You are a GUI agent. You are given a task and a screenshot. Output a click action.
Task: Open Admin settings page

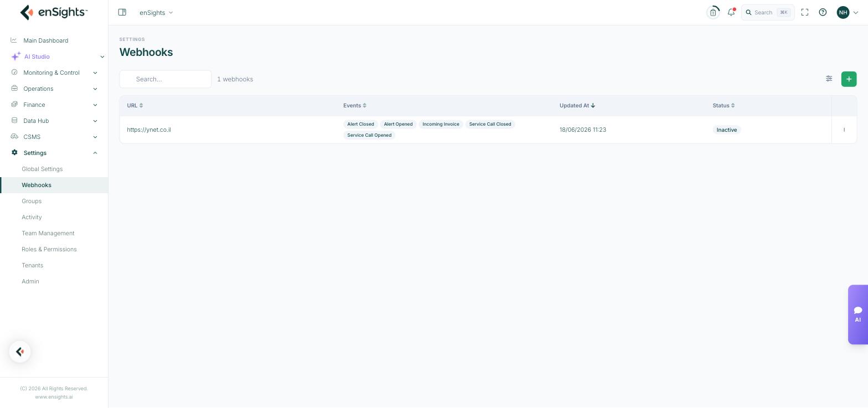click(x=30, y=281)
